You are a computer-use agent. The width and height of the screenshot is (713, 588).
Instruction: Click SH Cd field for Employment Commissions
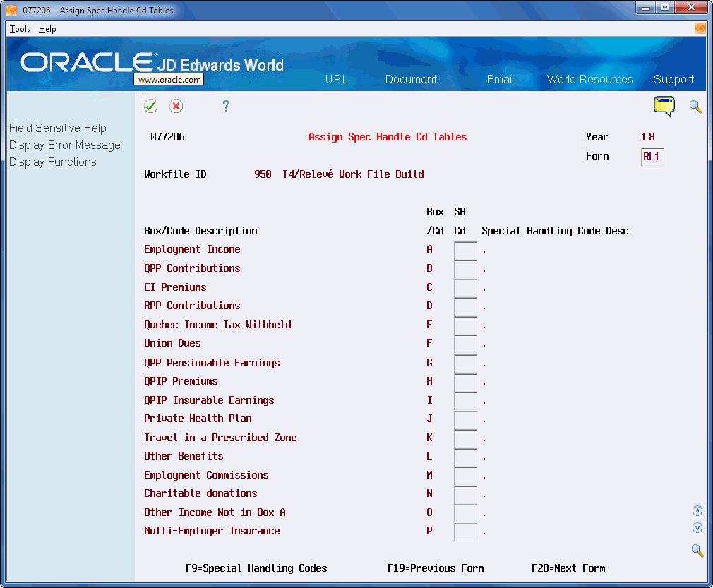click(466, 476)
